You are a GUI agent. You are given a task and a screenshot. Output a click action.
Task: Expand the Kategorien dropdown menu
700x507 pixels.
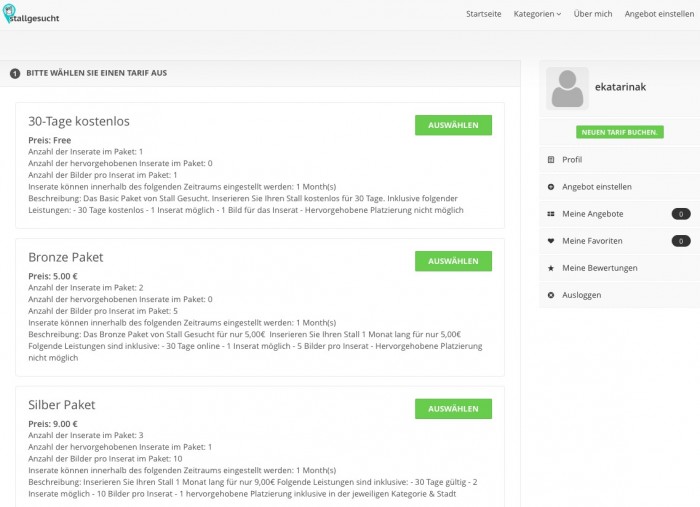click(x=537, y=14)
